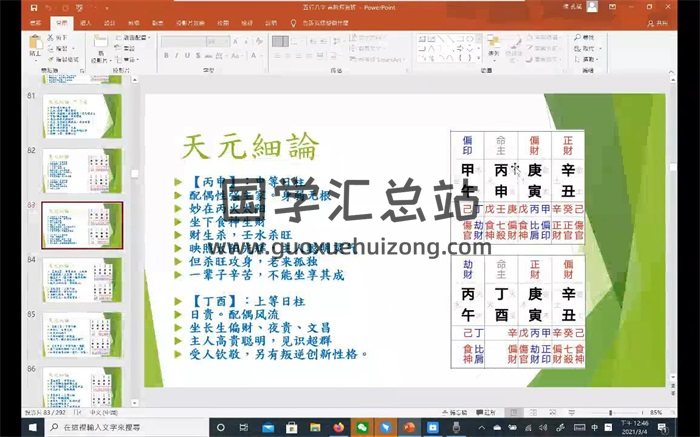700x437 pixels.
Task: Open the zoom percentage 85% dialog
Action: point(655,412)
